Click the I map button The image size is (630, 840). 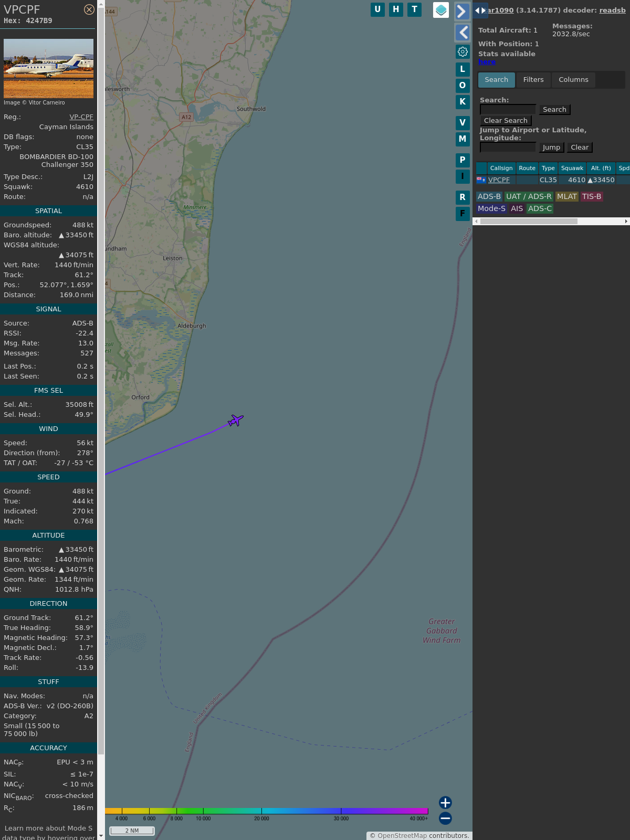point(463,176)
